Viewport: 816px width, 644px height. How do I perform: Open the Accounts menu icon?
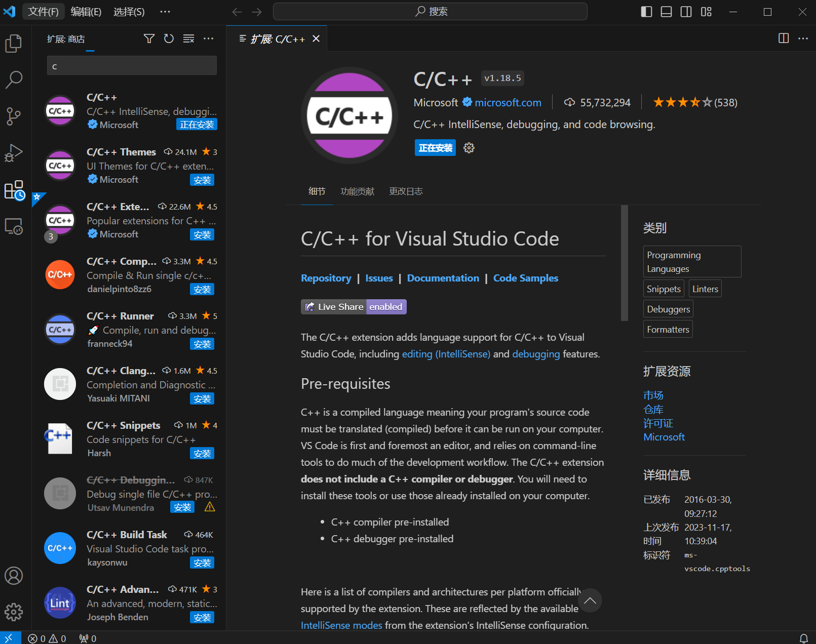pos(14,576)
